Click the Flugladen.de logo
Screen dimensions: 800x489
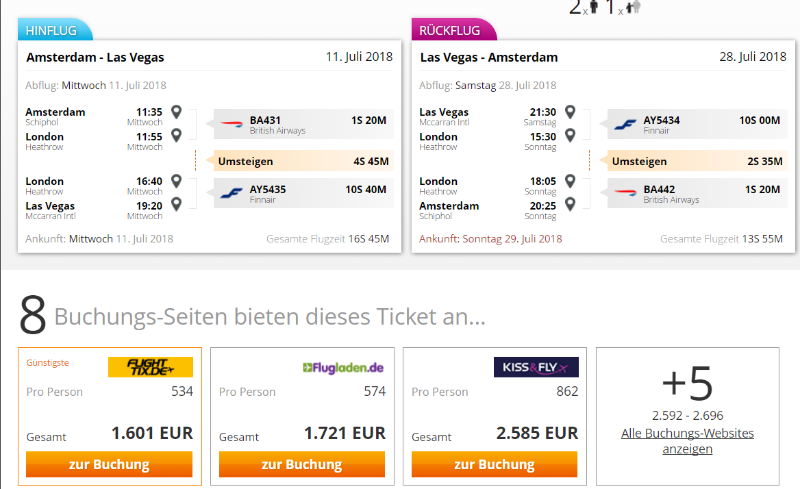point(343,367)
